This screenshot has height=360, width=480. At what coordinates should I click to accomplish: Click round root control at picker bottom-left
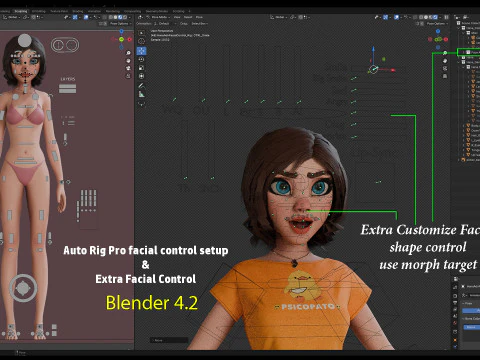pos(23,288)
